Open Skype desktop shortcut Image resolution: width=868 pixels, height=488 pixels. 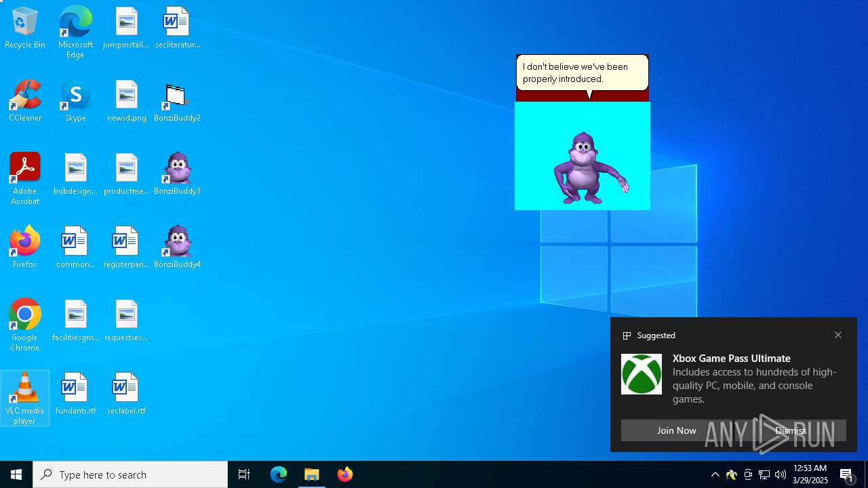coord(75,101)
